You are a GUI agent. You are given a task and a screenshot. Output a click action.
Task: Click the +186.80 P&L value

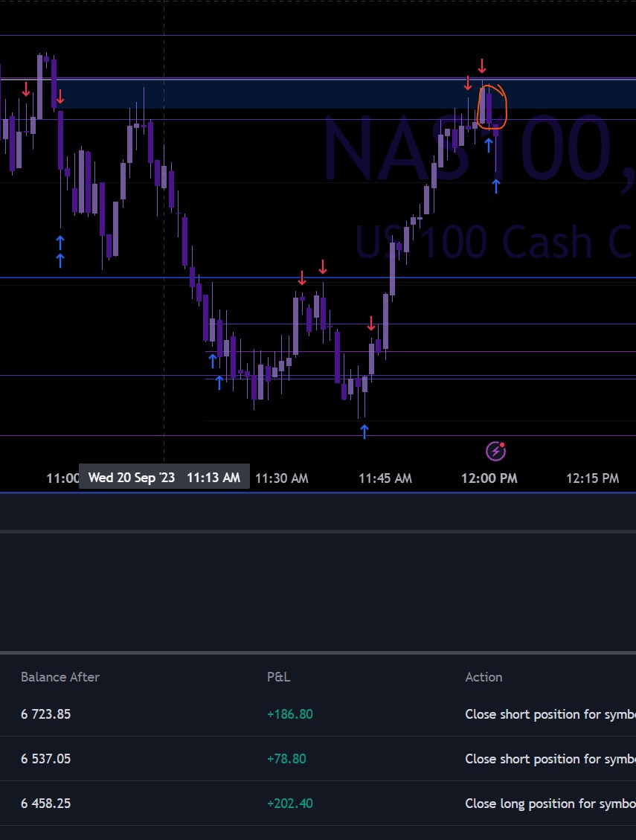click(290, 714)
